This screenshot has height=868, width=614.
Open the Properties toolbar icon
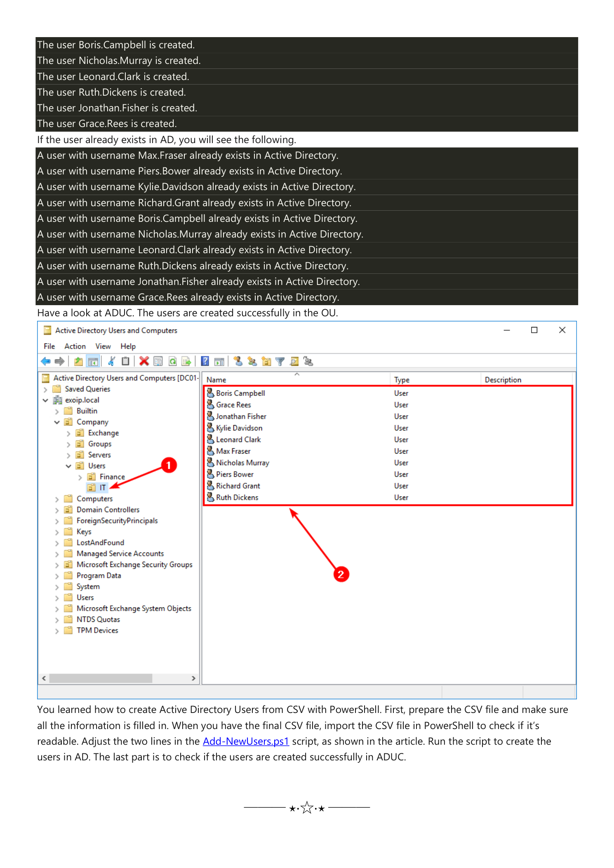[x=158, y=362]
